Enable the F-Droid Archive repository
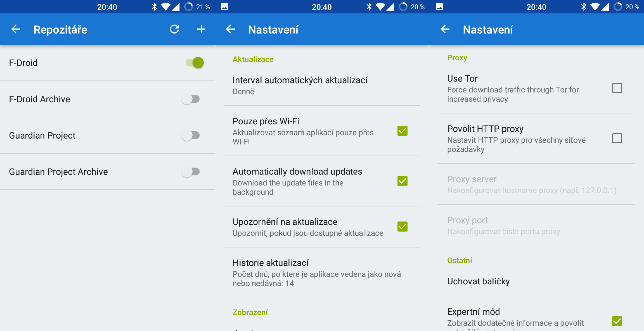Screen dimensions: 644x331 [x=191, y=99]
